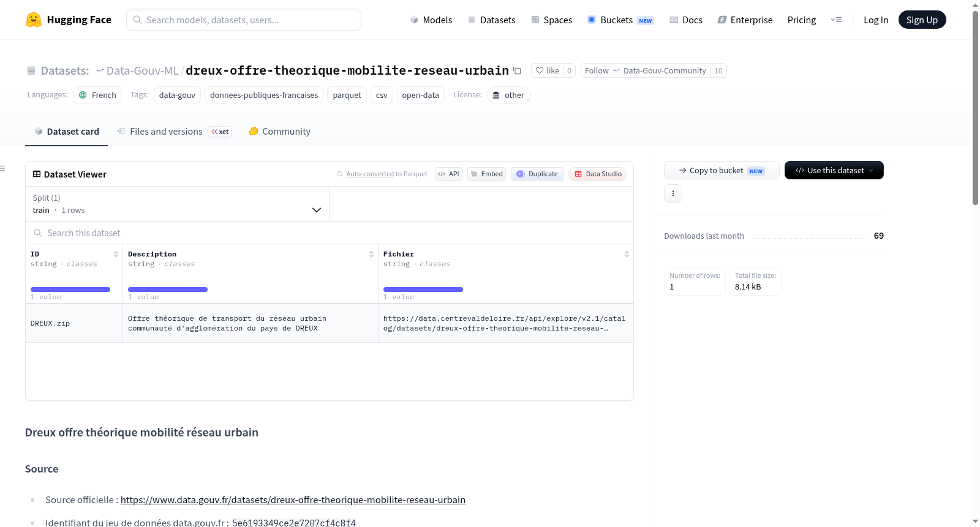Click the Offre théorique description cell

251,323
